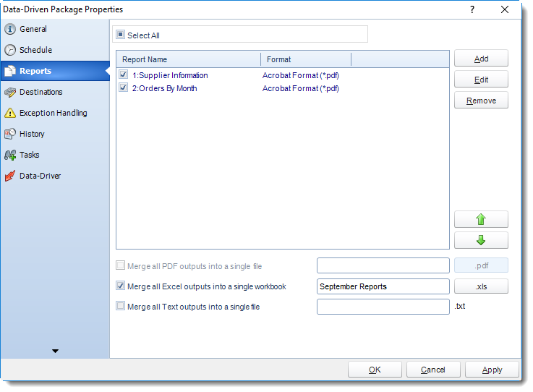Click 'Acrobat Format (*.pdf)' for Supplier Information
This screenshot has height=392, width=533.
(301, 75)
